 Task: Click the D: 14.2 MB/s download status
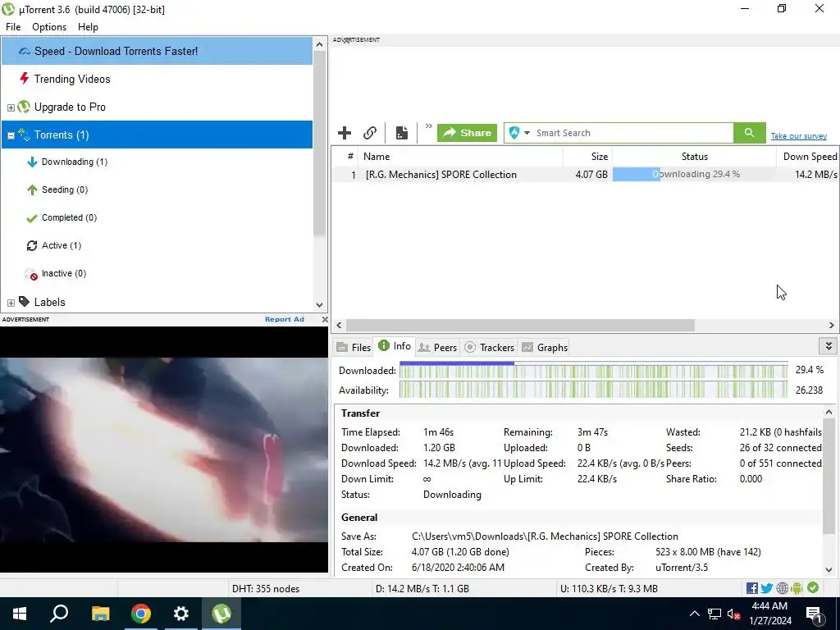[x=422, y=589]
